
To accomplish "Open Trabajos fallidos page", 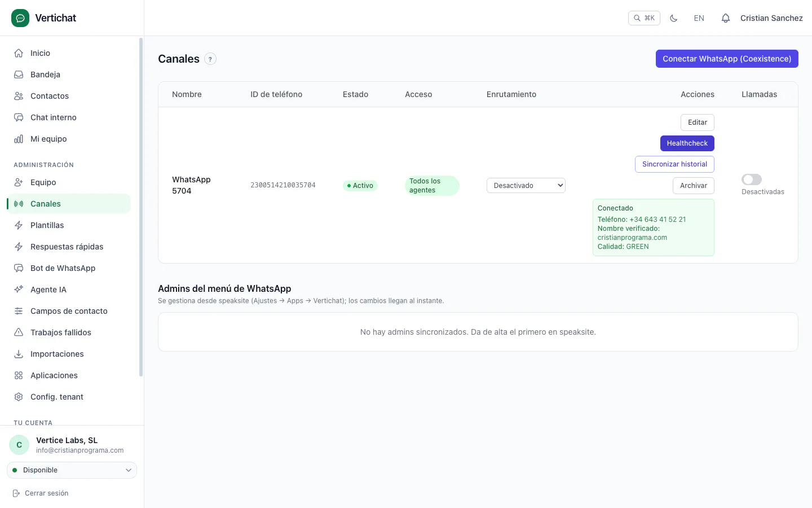I will 69,332.
